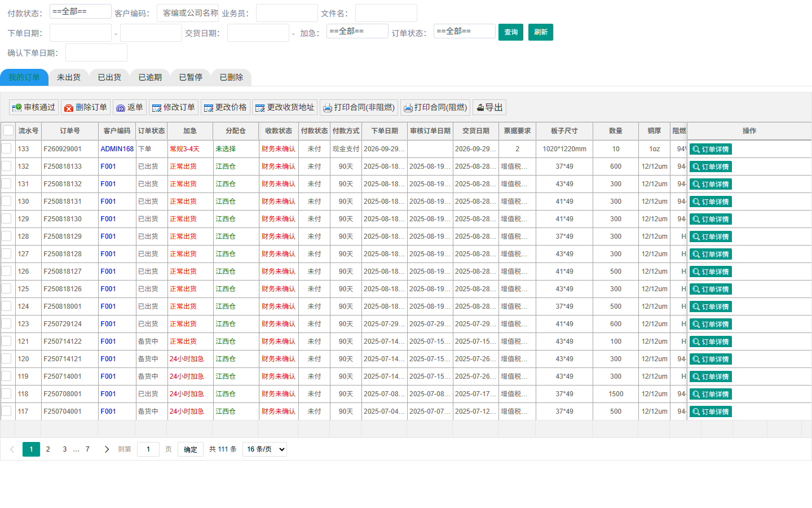Click the 返单 reorder icon button
The width and height of the screenshot is (812, 508).
point(129,107)
